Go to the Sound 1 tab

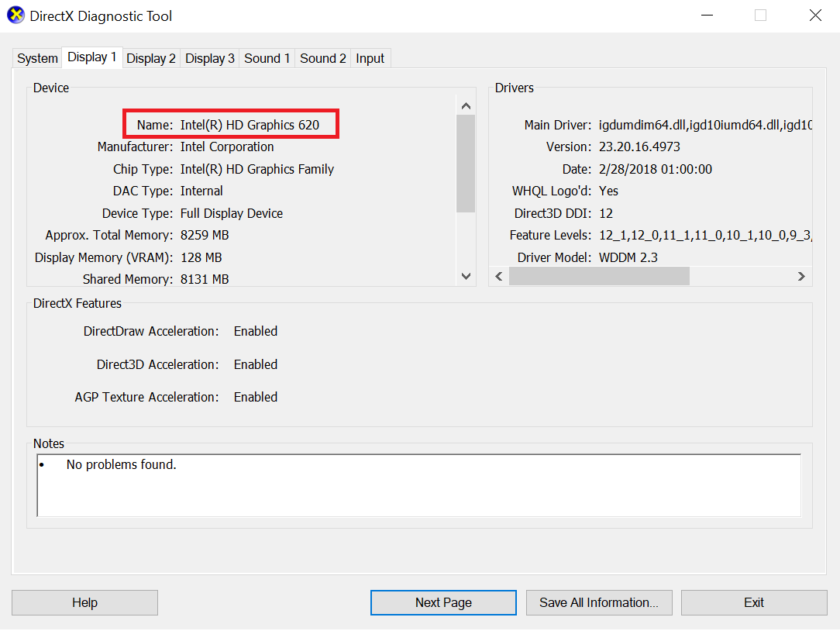pos(267,58)
